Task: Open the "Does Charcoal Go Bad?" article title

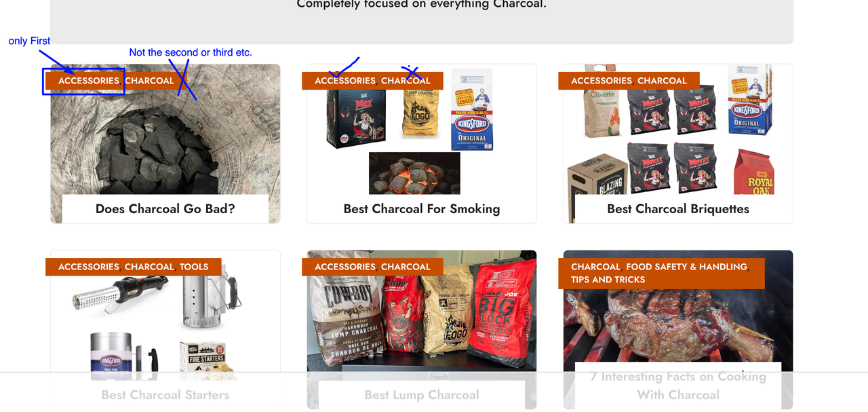Action: click(x=165, y=209)
